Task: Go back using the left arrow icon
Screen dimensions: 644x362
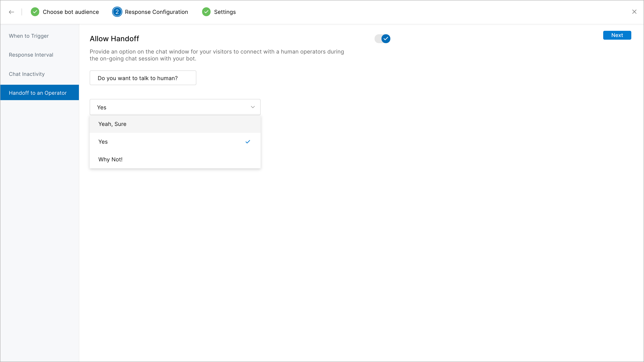Action: coord(12,12)
